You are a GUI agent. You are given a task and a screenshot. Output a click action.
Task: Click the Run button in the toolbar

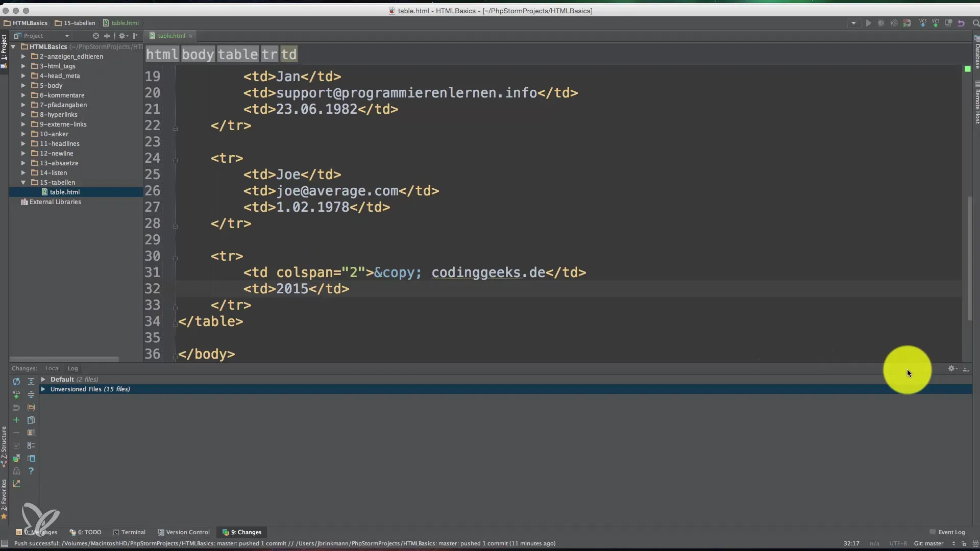click(x=868, y=23)
